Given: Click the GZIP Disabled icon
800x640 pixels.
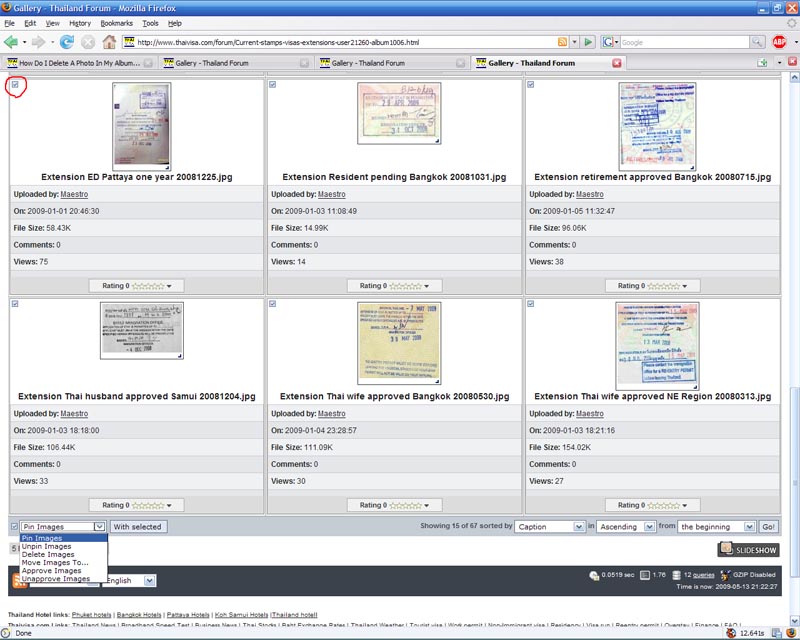Looking at the screenshot, I should pos(725,575).
